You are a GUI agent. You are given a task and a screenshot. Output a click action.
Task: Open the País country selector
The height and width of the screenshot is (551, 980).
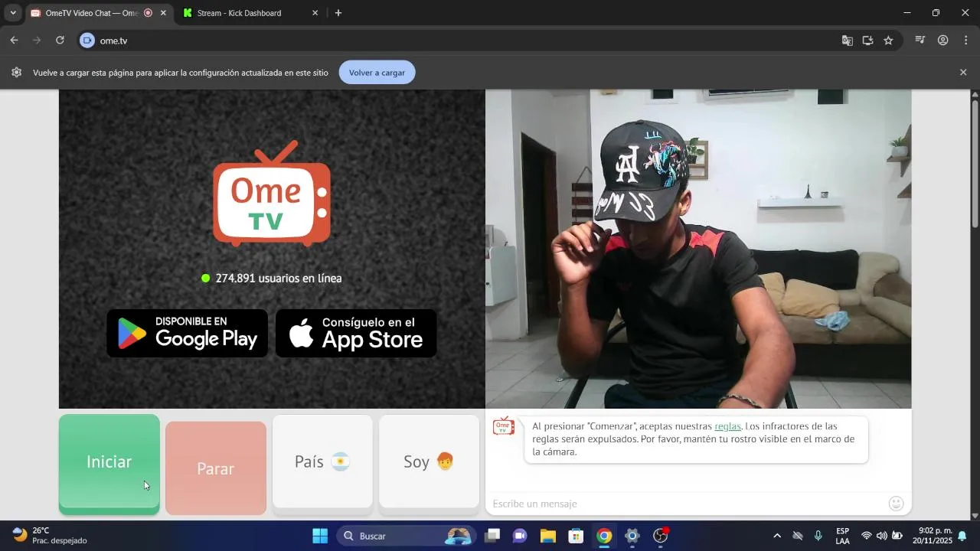click(322, 461)
